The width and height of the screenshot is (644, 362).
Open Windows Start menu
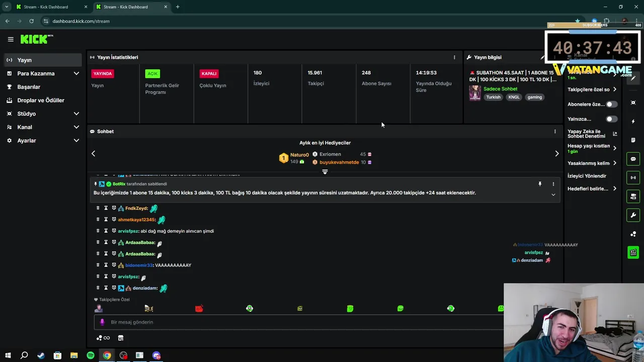click(x=8, y=355)
